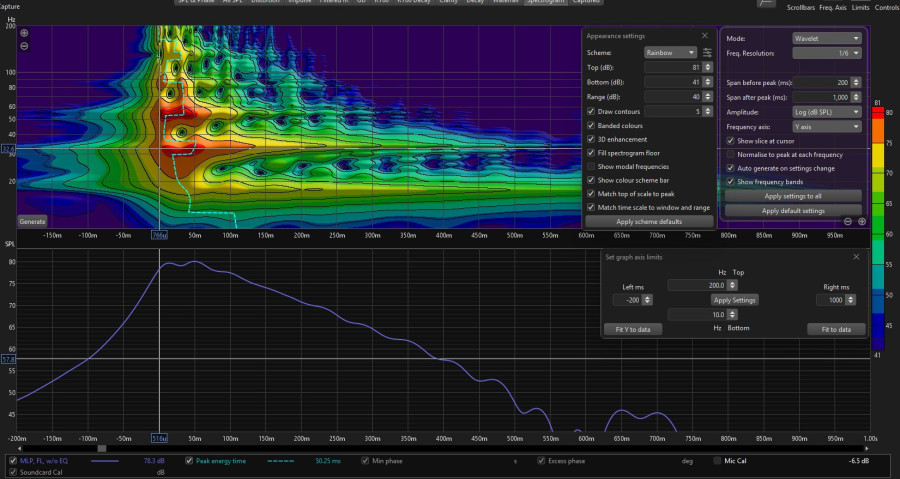Click the zoom in magnifier on spectrogram top-left
This screenshot has height=479, width=900.
[24, 34]
